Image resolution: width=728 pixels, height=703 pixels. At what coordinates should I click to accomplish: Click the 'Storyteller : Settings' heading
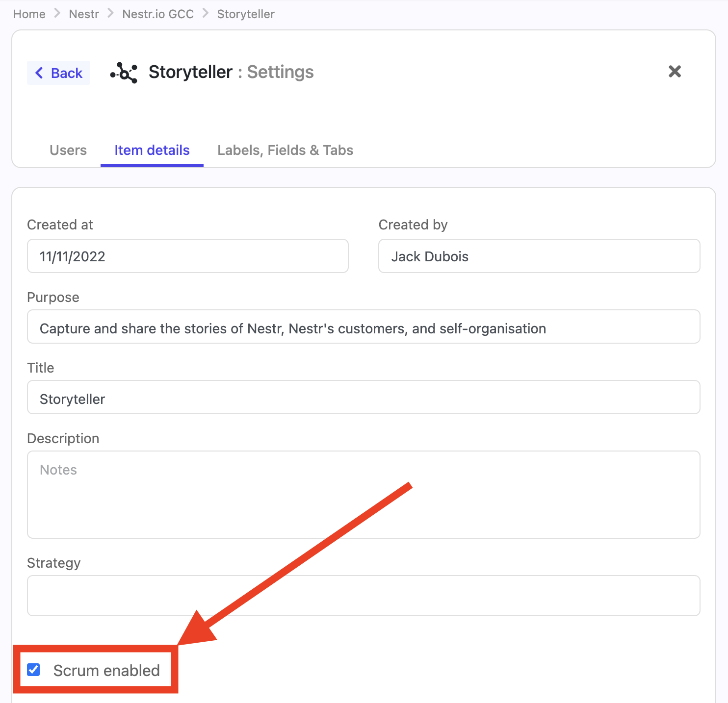click(231, 72)
